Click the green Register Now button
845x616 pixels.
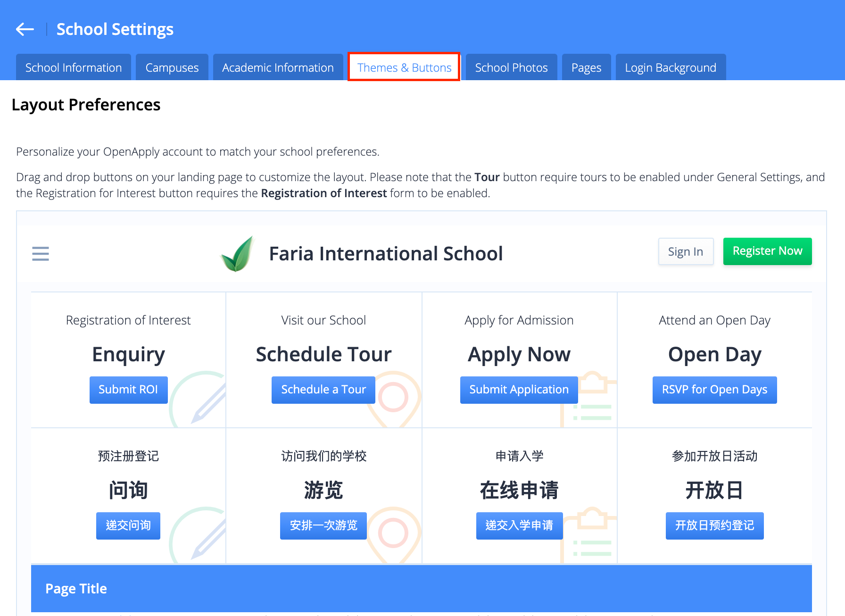pyautogui.click(x=768, y=251)
